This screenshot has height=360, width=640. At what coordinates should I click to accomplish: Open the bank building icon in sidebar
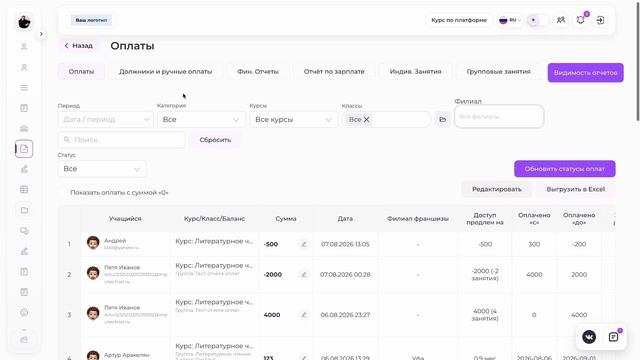24,128
